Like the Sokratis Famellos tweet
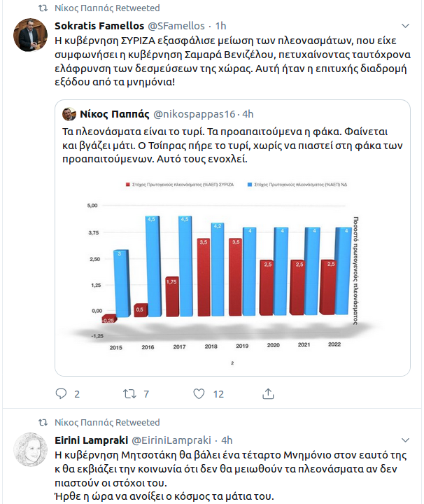 (x=199, y=393)
